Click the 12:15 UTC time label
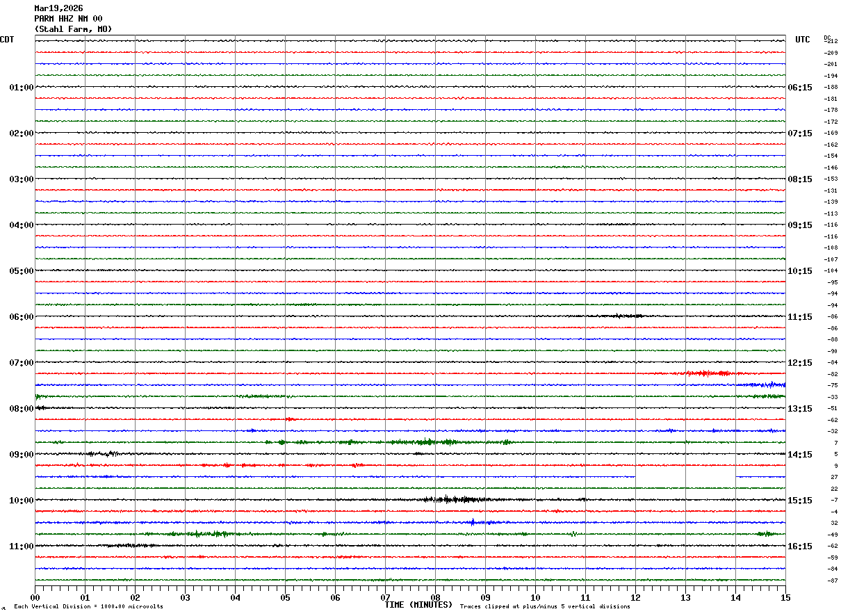This screenshot has width=841, height=616. 800,363
